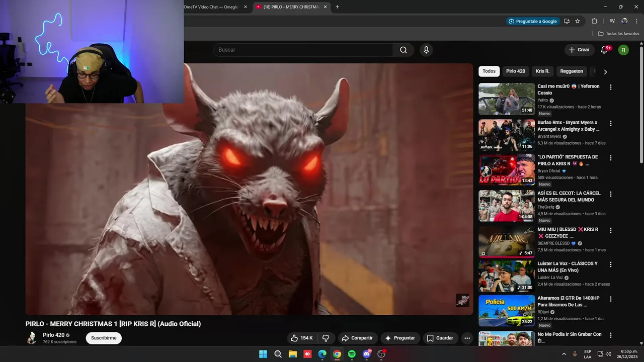The height and width of the screenshot is (362, 644).
Task: Open 'MIU MIU' video thumbnail
Action: [x=507, y=242]
